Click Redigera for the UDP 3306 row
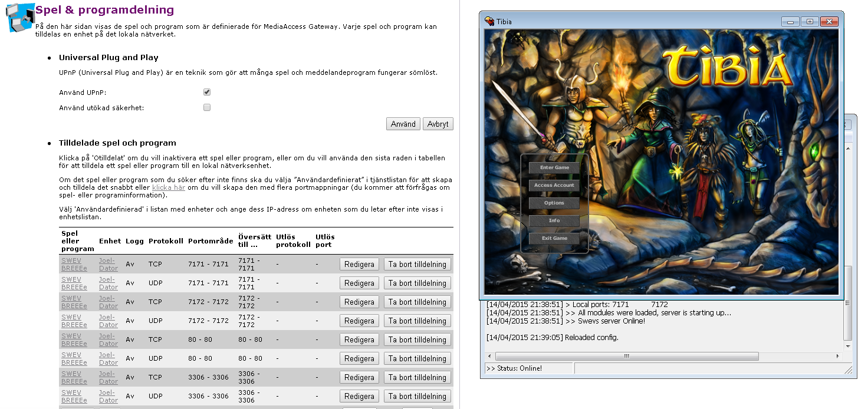The height and width of the screenshot is (409, 868). [360, 396]
